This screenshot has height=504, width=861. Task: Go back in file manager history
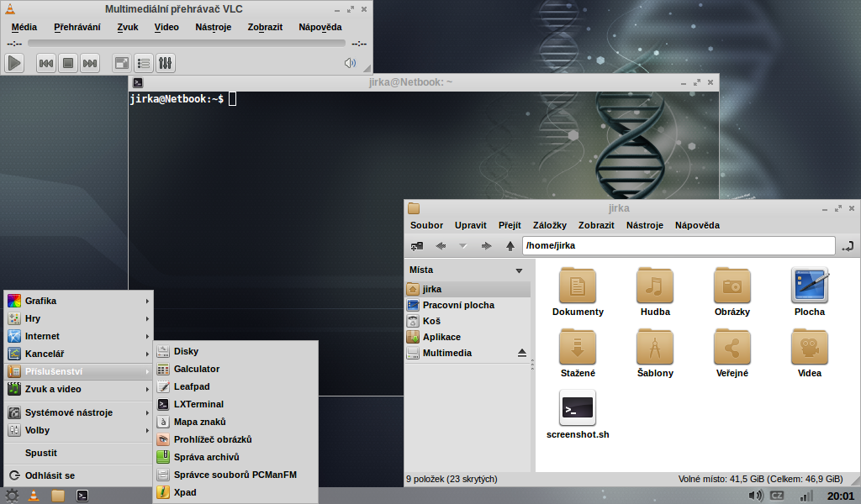coord(441,245)
